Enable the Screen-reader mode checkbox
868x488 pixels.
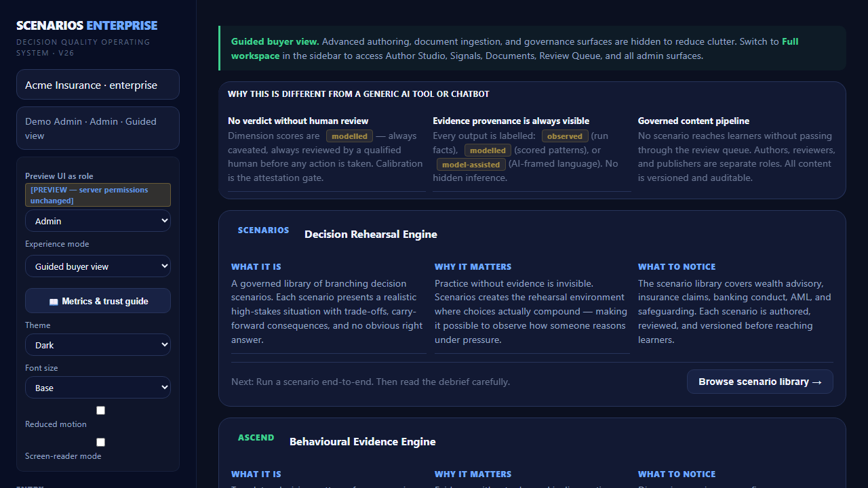[100, 443]
